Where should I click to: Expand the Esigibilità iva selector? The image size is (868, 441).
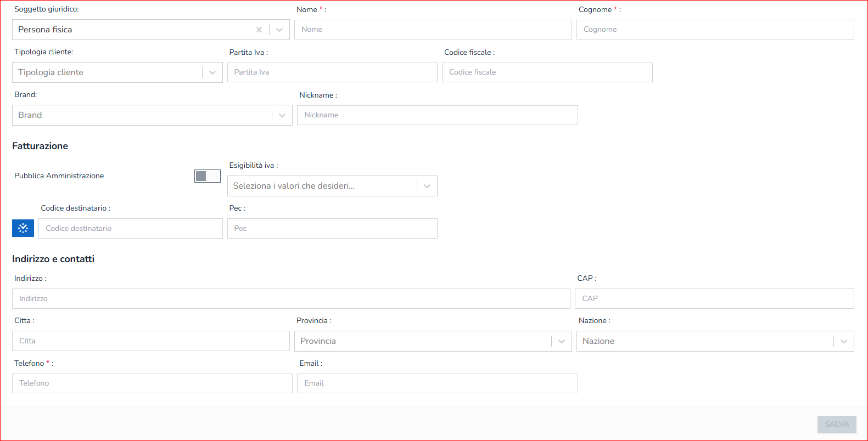pos(427,186)
